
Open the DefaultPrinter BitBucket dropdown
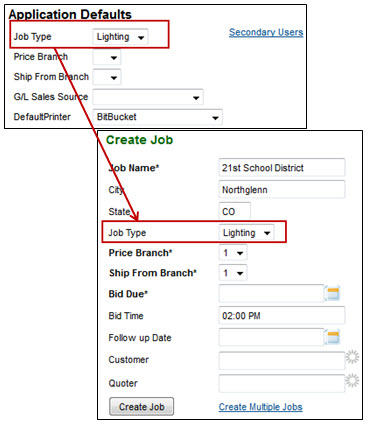(157, 117)
